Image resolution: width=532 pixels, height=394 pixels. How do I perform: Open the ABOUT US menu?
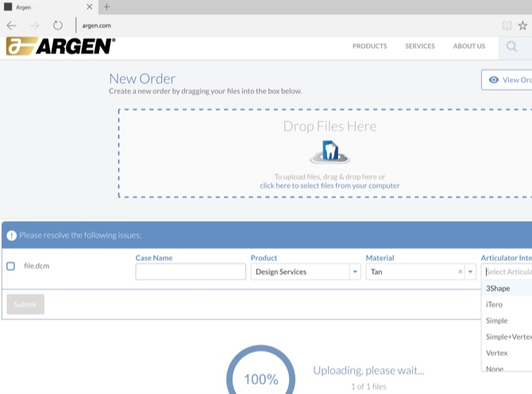[x=469, y=46]
